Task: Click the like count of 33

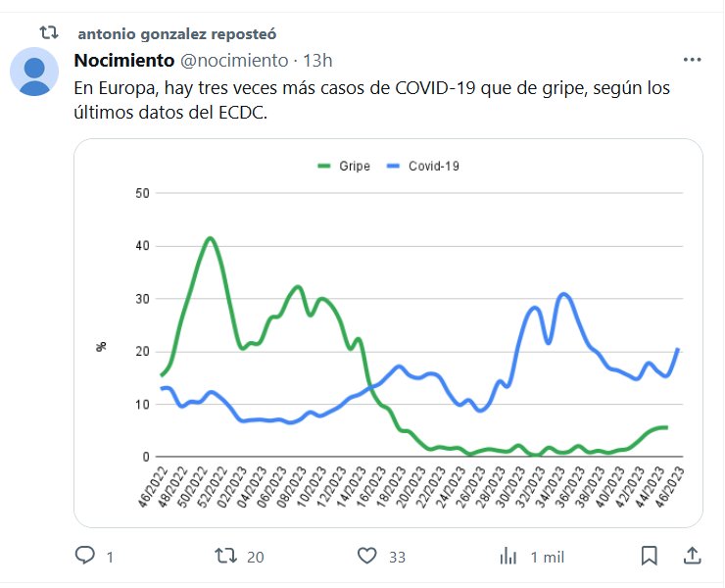Action: pos(397,557)
